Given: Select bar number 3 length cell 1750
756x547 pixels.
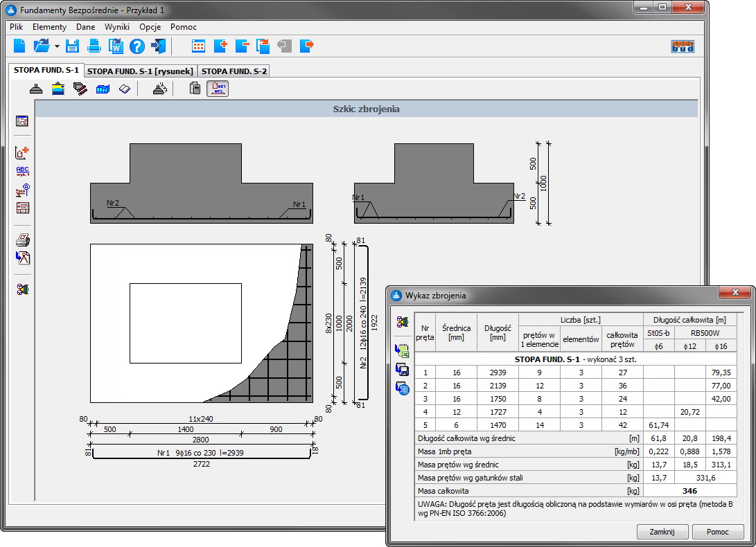Looking at the screenshot, I should (498, 398).
